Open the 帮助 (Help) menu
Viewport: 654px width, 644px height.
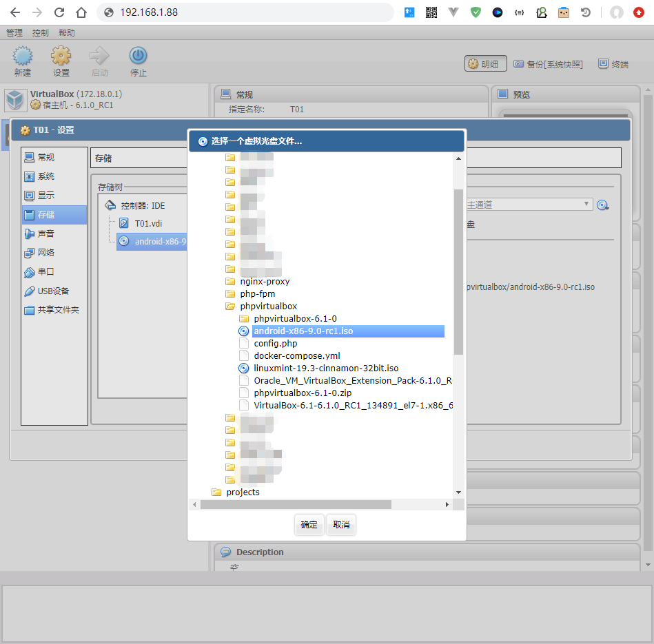click(x=67, y=33)
